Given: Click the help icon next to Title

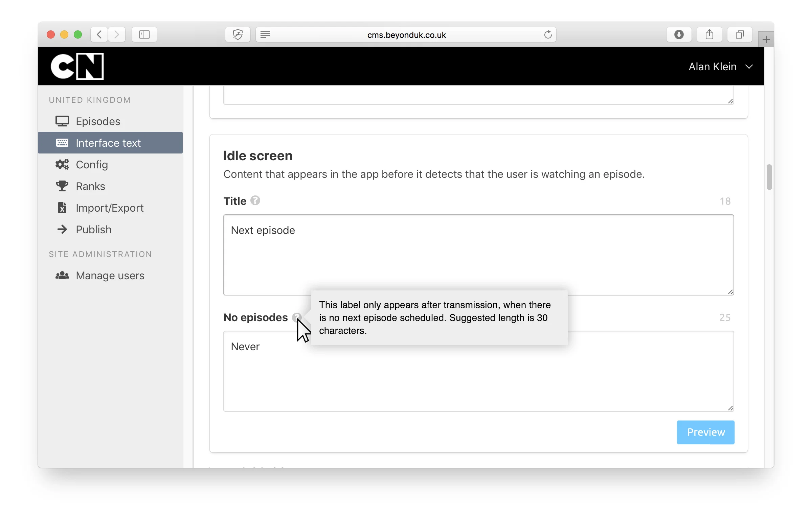Looking at the screenshot, I should pos(255,201).
